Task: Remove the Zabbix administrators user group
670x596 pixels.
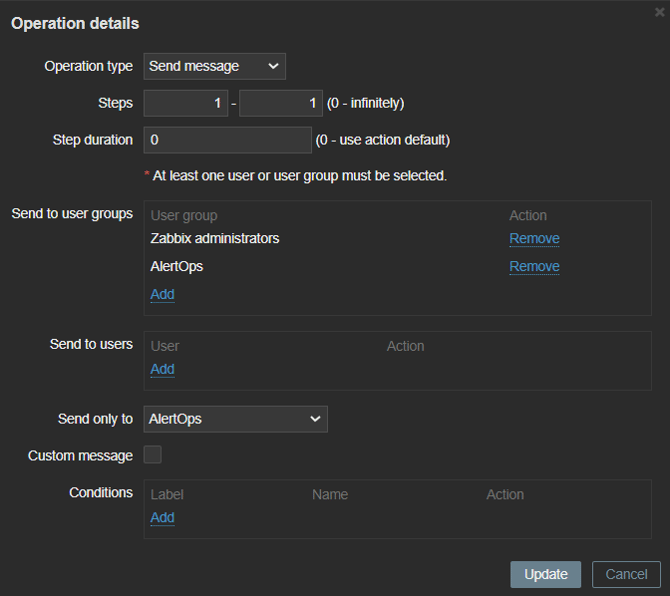Action: (x=534, y=239)
